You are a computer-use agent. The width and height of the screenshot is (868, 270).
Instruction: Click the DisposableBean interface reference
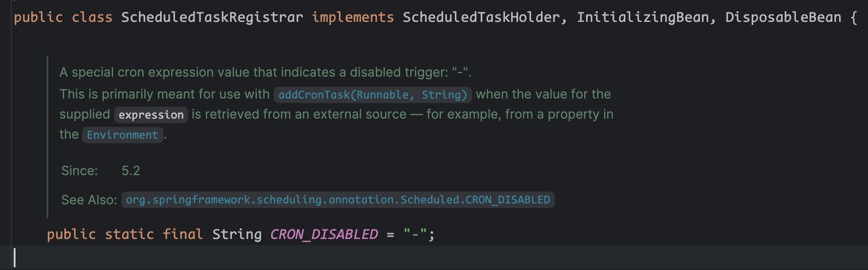tap(783, 17)
